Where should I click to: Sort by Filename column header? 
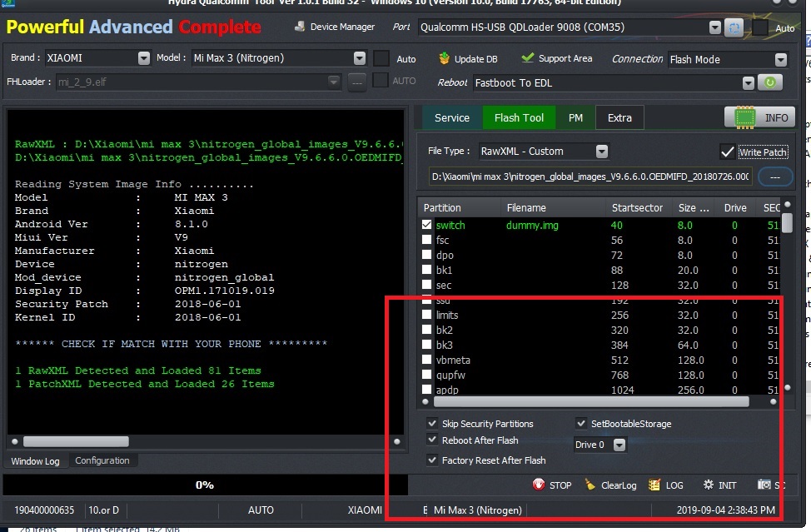coord(553,207)
